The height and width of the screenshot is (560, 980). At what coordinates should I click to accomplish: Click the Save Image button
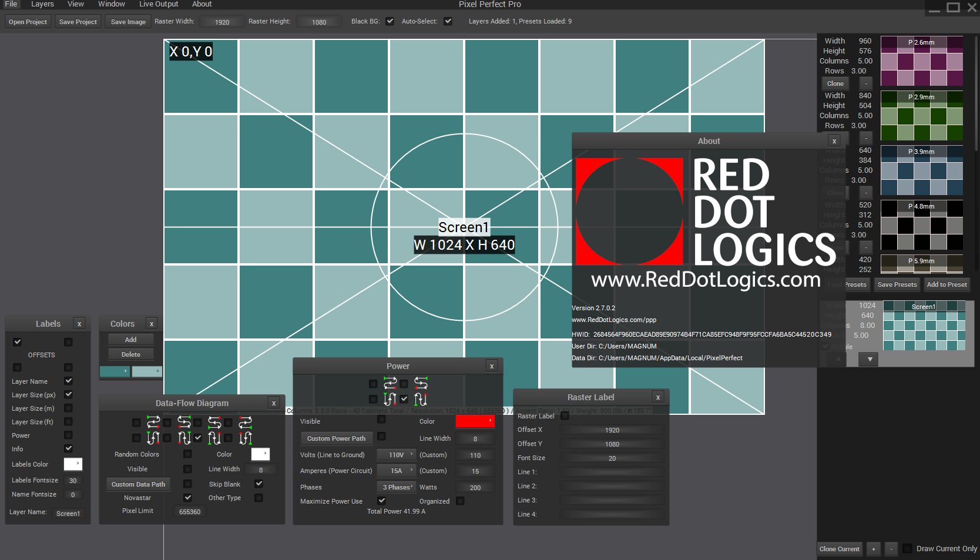[x=128, y=22]
